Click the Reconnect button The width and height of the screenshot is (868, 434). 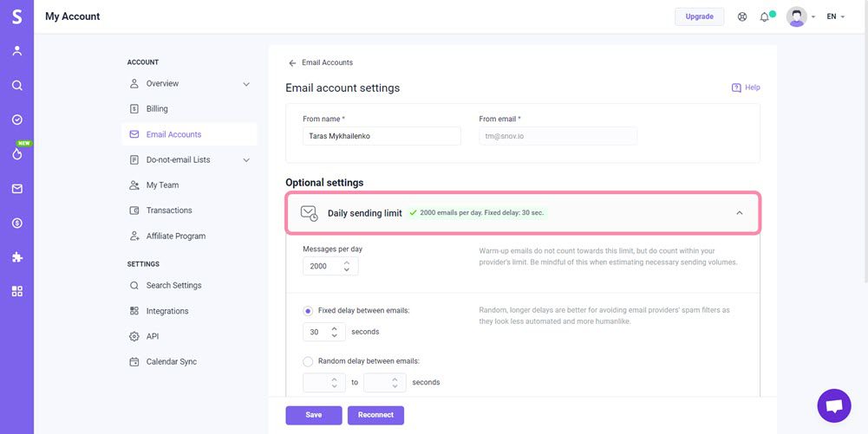point(375,415)
